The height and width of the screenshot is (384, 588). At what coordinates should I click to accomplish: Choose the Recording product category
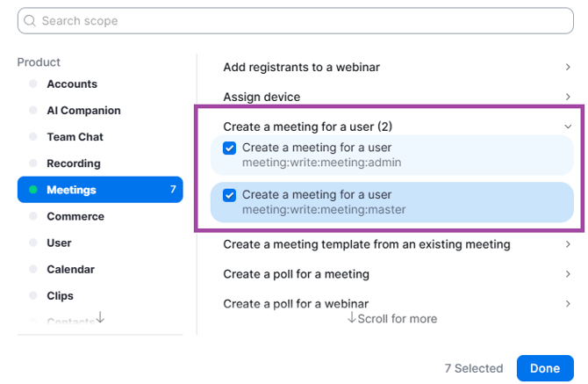pyautogui.click(x=74, y=163)
